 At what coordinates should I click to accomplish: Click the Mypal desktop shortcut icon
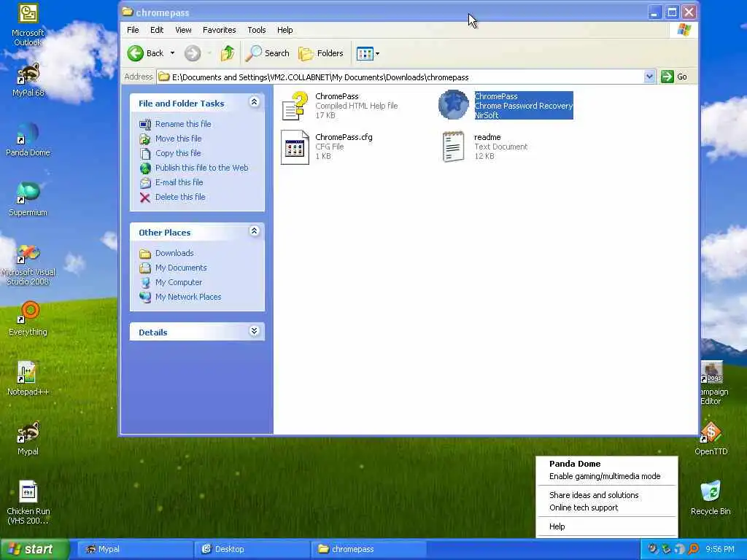28,432
